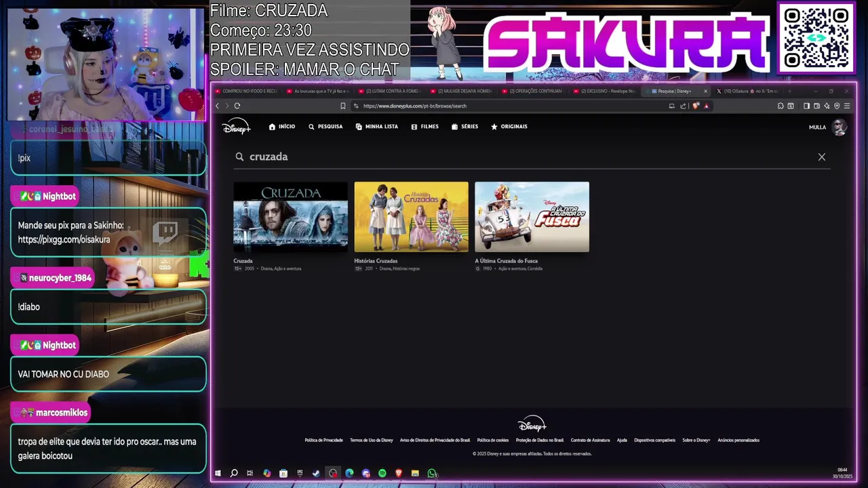Open the Sobre o Disney+ footer link
The width and height of the screenshot is (868, 488).
click(x=696, y=441)
